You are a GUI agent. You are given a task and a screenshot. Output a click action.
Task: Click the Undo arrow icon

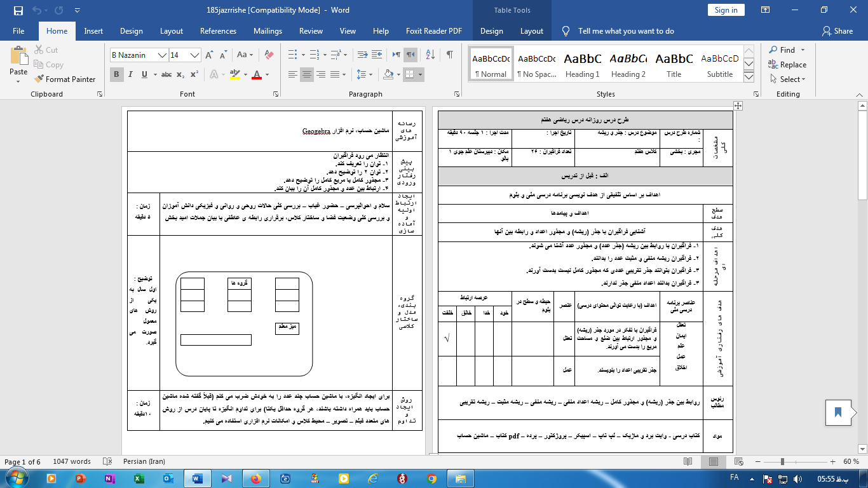[37, 10]
